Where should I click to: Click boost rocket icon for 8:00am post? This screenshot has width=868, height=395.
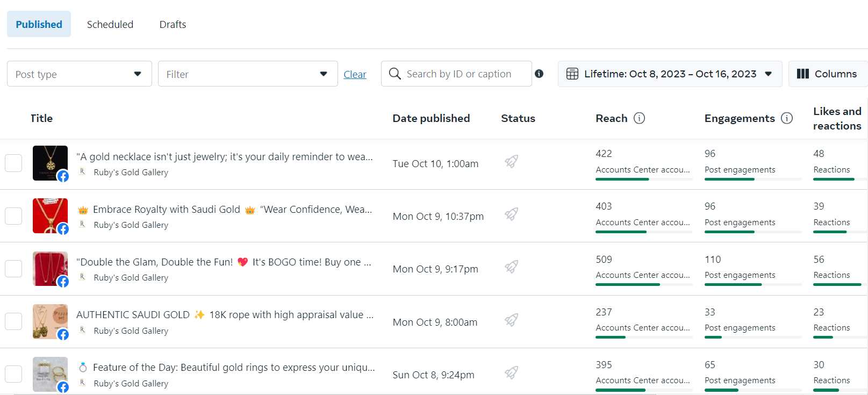point(511,320)
